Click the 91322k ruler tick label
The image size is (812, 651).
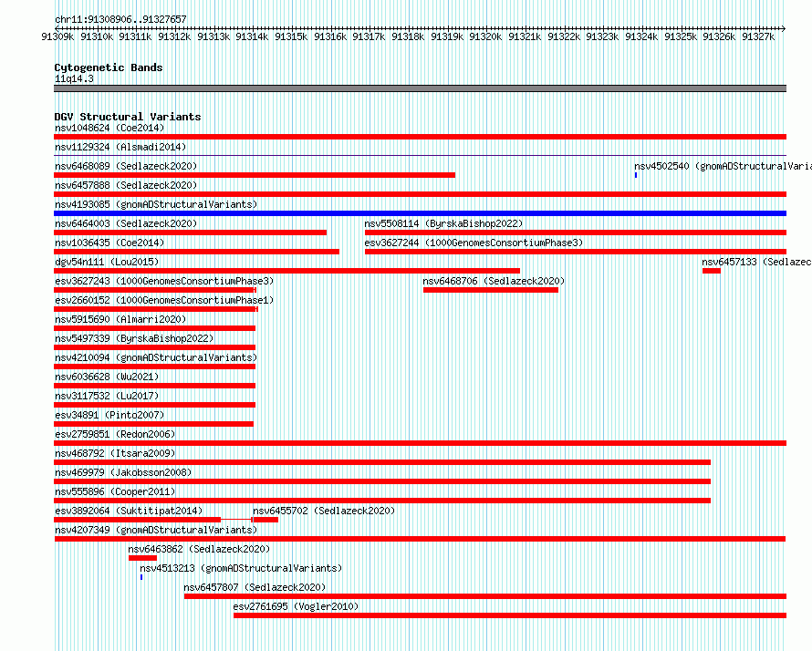coord(564,36)
